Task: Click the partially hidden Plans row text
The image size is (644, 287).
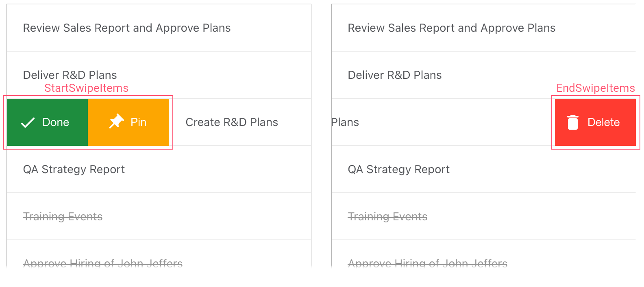Action: tap(345, 122)
